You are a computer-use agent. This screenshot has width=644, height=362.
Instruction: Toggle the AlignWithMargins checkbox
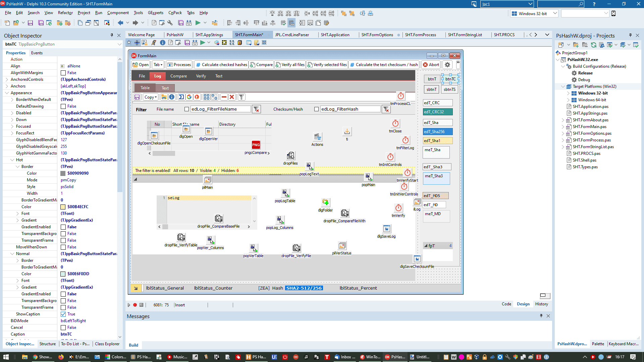pyautogui.click(x=63, y=73)
